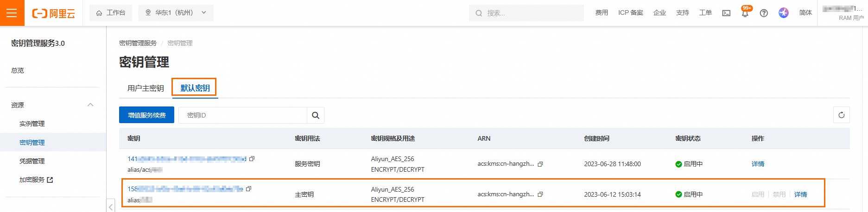Click the purple AI assistant icon
The image size is (868, 212).
click(x=783, y=13)
